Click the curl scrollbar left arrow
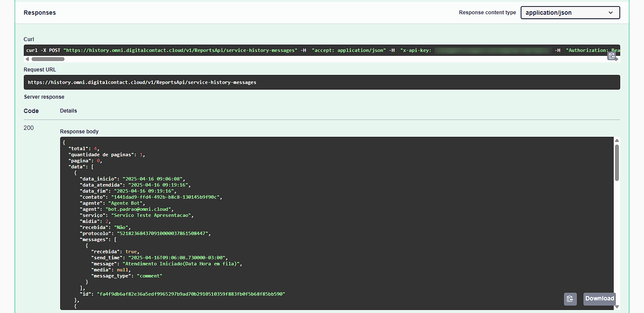 (x=28, y=59)
